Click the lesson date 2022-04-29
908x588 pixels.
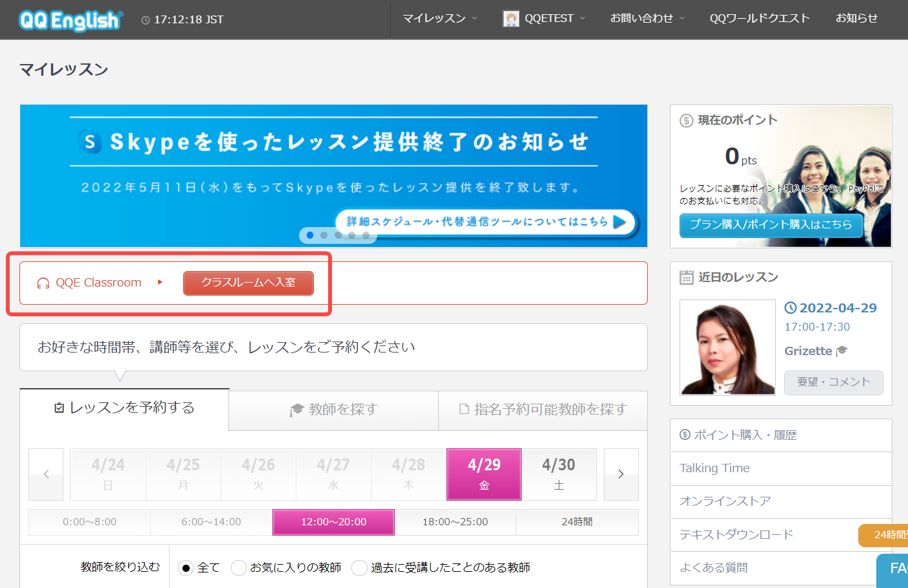[838, 308]
